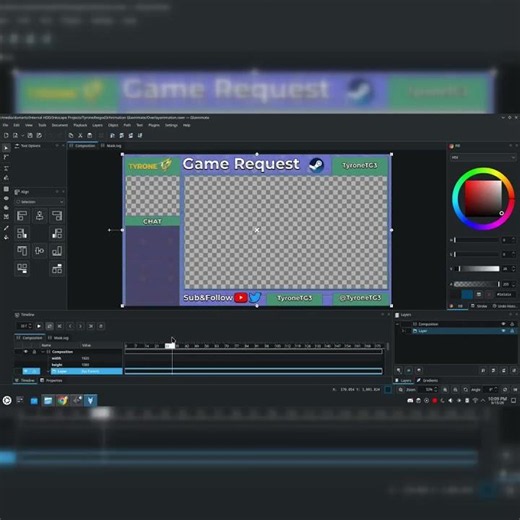Toggle loop playback button in Timeline

[x=49, y=326]
